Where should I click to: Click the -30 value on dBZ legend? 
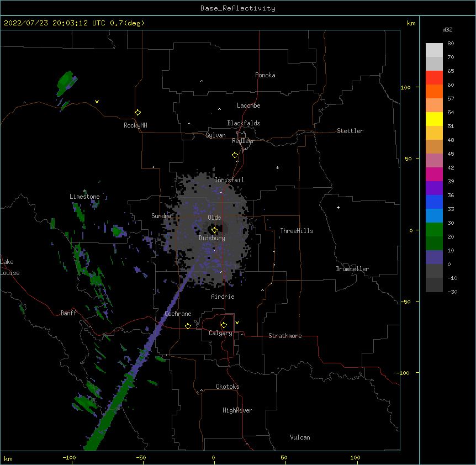pos(452,292)
